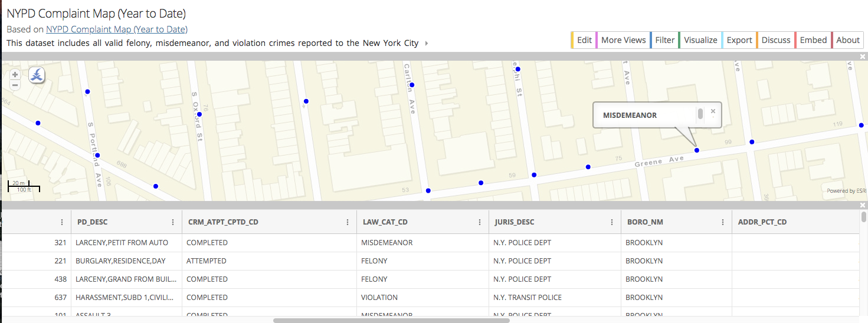Click the table's horizontal scrollbar handle
The width and height of the screenshot is (868, 323).
tap(391, 321)
